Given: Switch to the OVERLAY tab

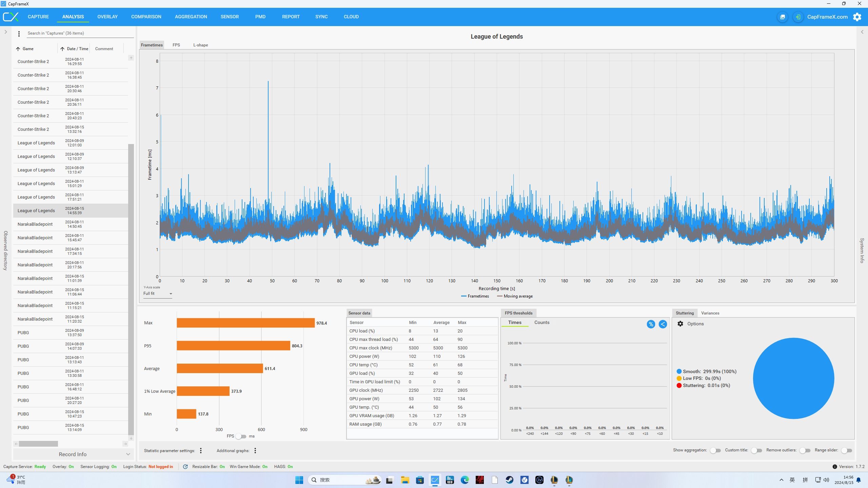Looking at the screenshot, I should tap(107, 17).
